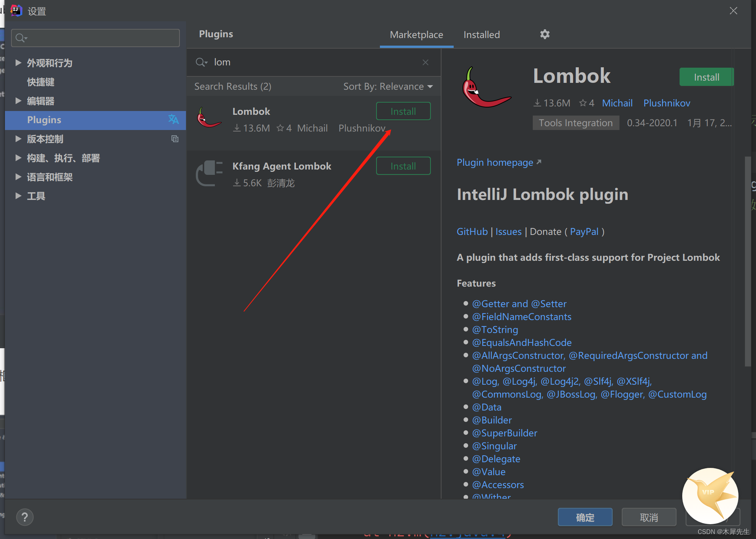Open the @Log, @Log4j logging link
Image resolution: width=756 pixels, height=539 pixels.
click(x=589, y=388)
